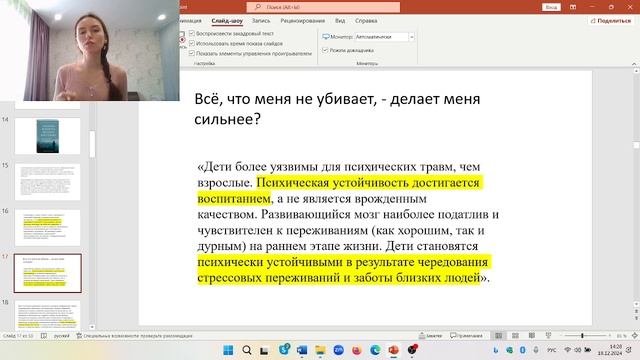
Task: Open the Примечания comments button
Action: pos(466,336)
